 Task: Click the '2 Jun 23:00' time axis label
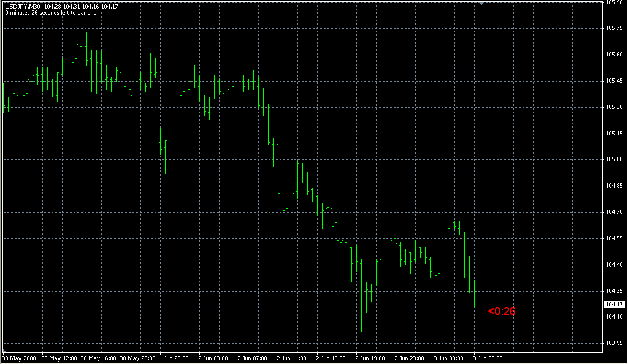409,358
